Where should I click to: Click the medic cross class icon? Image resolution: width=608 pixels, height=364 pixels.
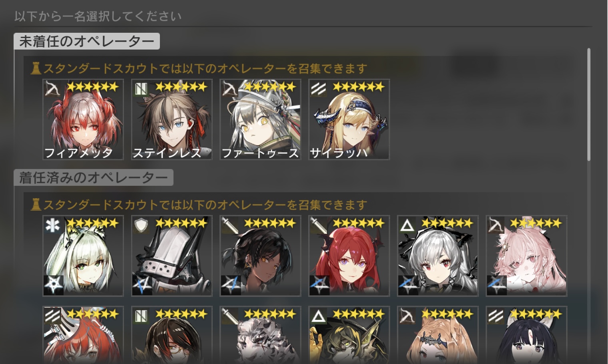point(52,225)
